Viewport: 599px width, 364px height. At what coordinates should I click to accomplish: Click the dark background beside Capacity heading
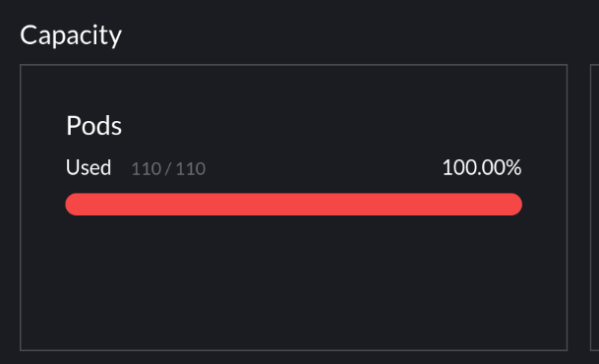point(344,35)
